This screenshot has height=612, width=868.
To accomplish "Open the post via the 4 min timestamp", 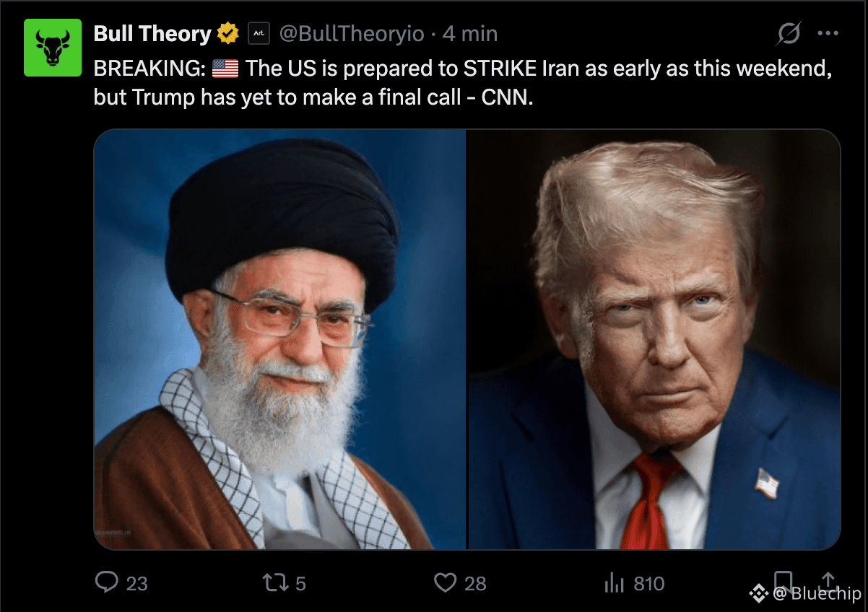I will 469,33.
